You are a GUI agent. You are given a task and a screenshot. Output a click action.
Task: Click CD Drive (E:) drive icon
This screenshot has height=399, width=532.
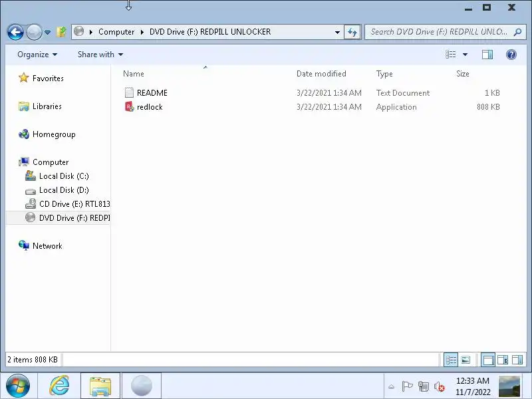30,203
